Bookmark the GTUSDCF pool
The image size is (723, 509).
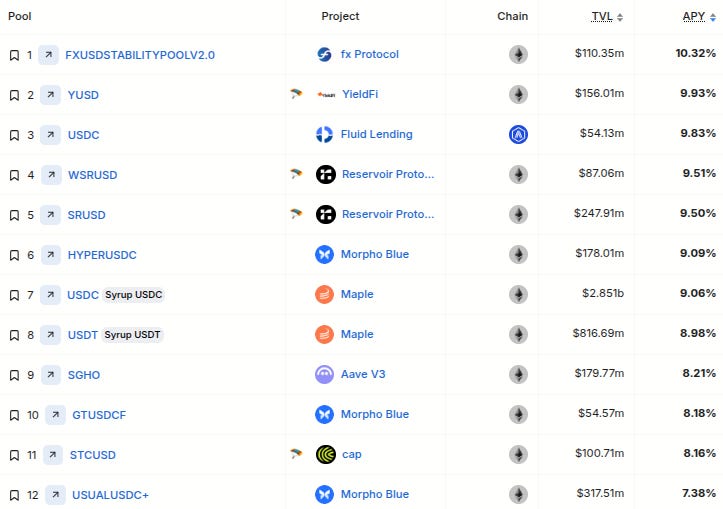coord(14,415)
